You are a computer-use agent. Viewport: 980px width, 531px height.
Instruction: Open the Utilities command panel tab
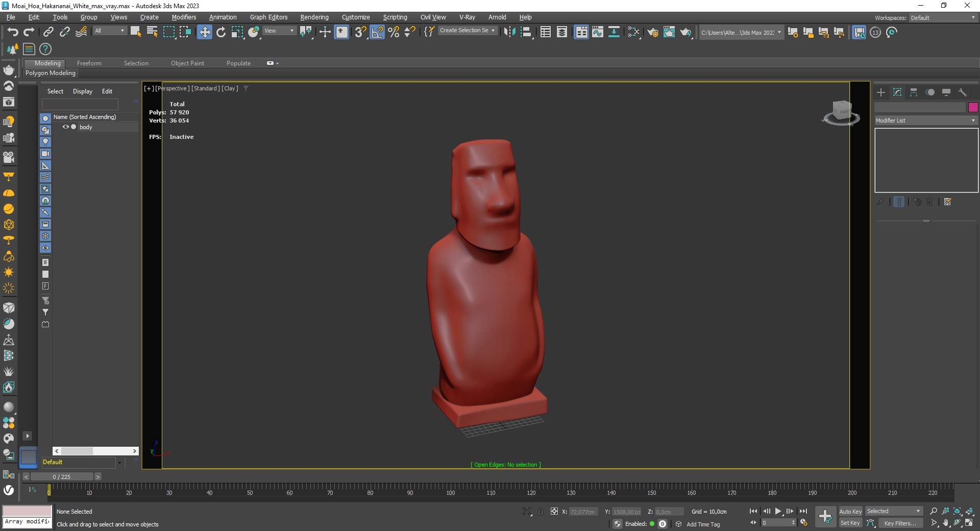point(963,92)
